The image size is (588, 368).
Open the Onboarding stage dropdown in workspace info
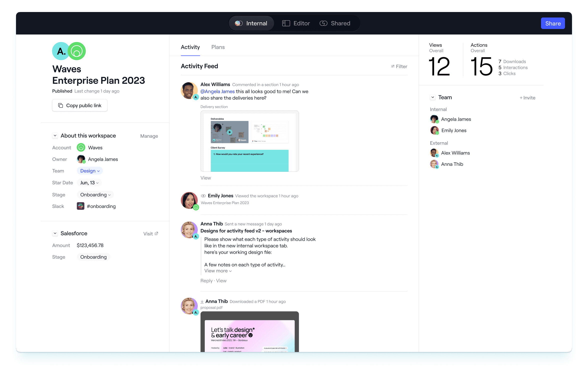[95, 195]
